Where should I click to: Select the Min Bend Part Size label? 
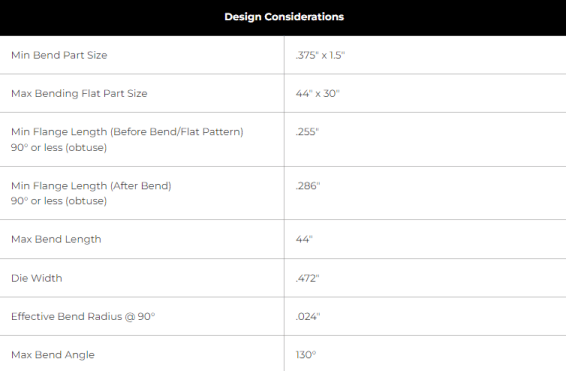[59, 55]
